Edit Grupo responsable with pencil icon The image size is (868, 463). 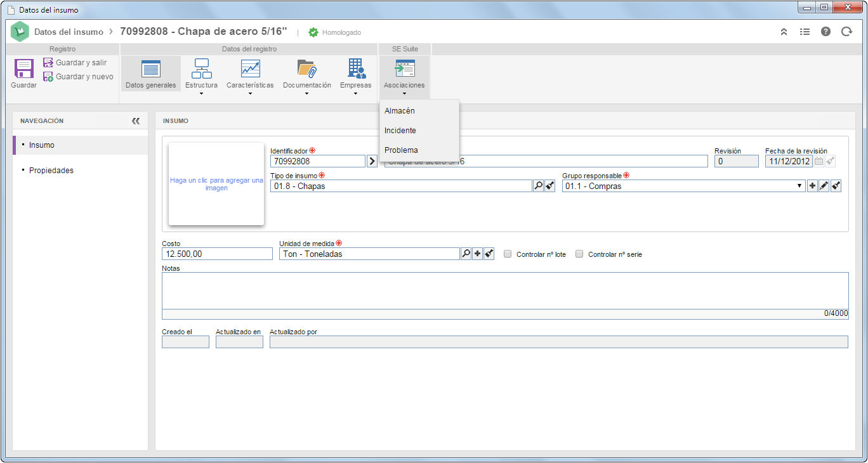(824, 186)
